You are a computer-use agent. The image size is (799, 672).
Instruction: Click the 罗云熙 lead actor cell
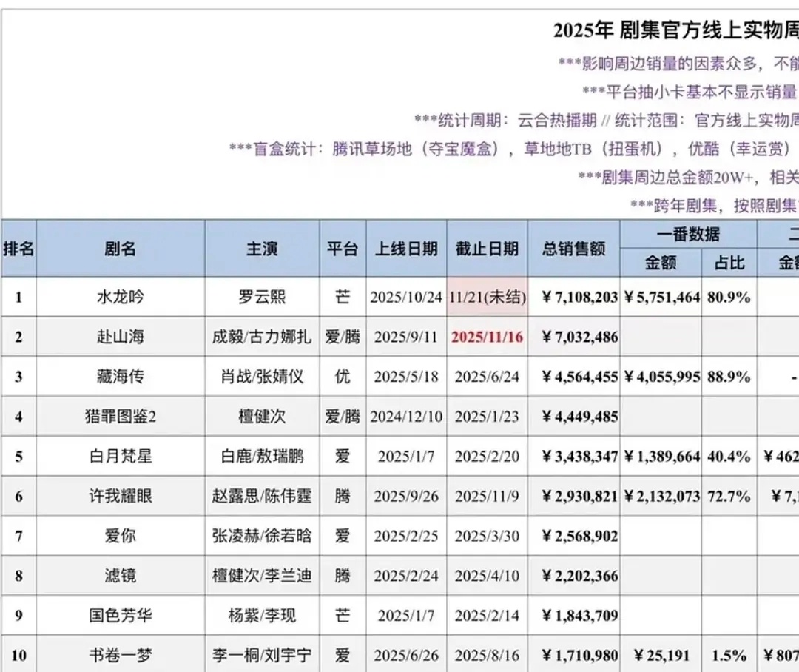[262, 297]
